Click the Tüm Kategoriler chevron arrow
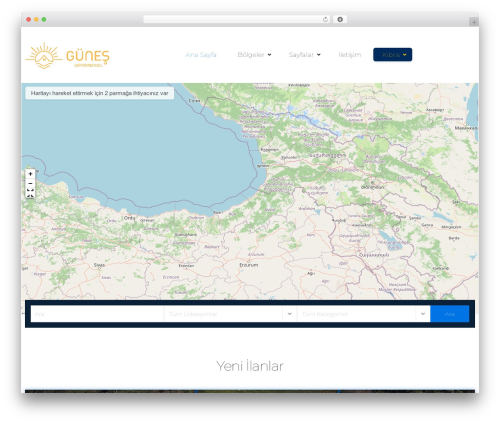 click(x=423, y=314)
